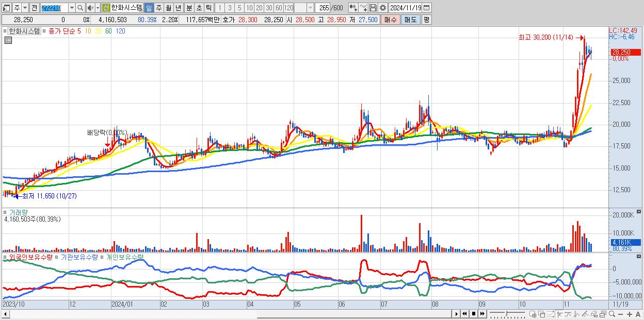Click the add candle indicator icon

point(353,8)
